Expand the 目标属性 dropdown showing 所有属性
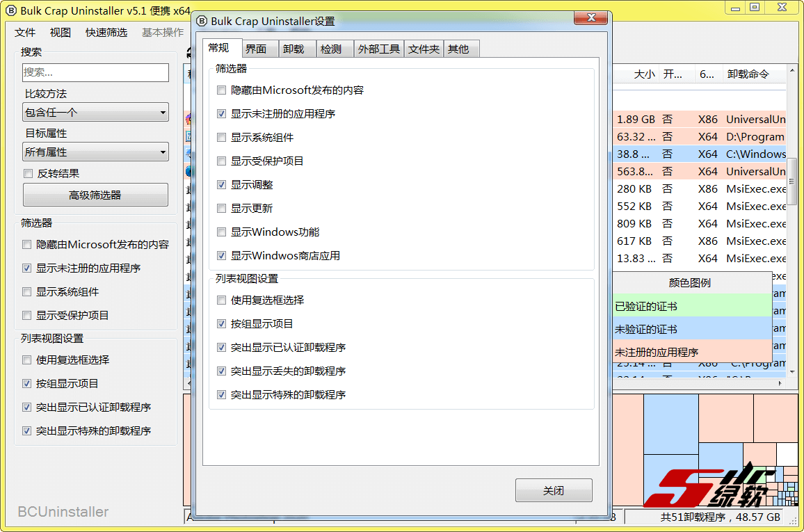Image resolution: width=804 pixels, height=532 pixels. [x=96, y=152]
